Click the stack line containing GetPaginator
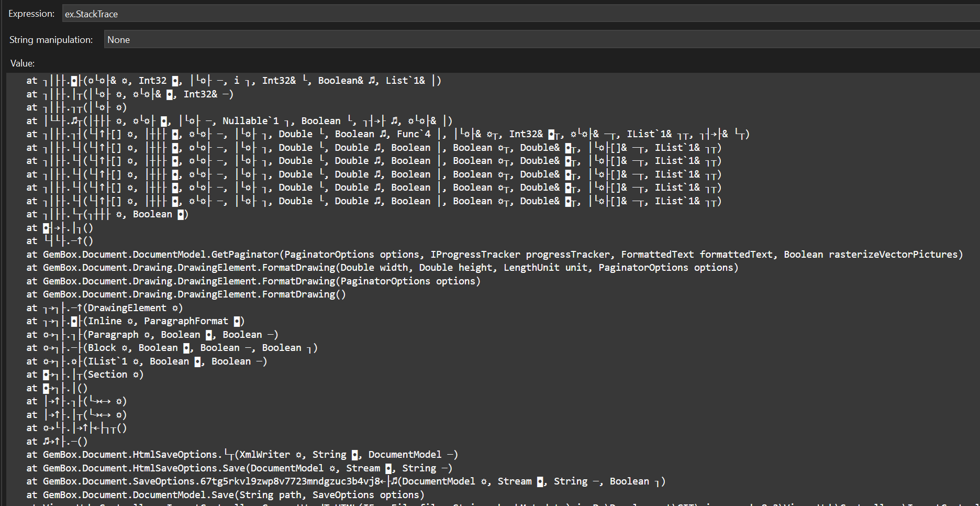This screenshot has width=980, height=506. tap(495, 254)
